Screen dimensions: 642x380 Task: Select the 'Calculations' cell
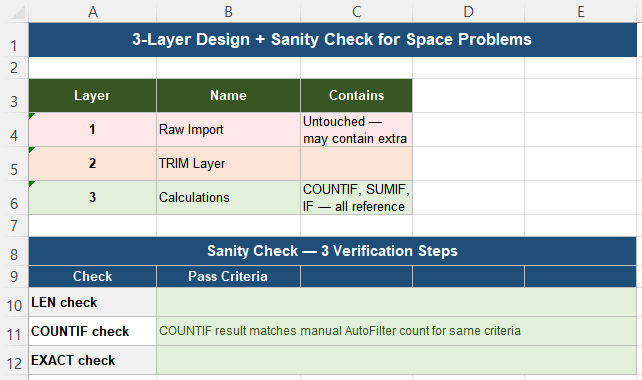(x=228, y=198)
